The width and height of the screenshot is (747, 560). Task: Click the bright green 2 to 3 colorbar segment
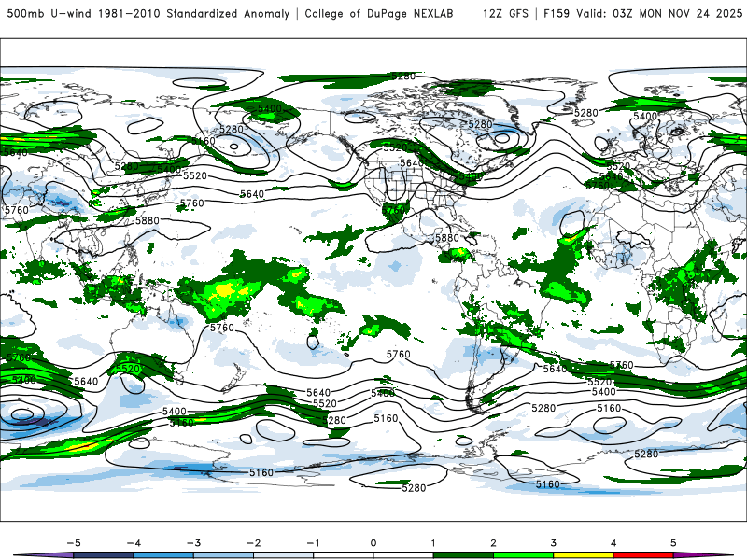524,555
